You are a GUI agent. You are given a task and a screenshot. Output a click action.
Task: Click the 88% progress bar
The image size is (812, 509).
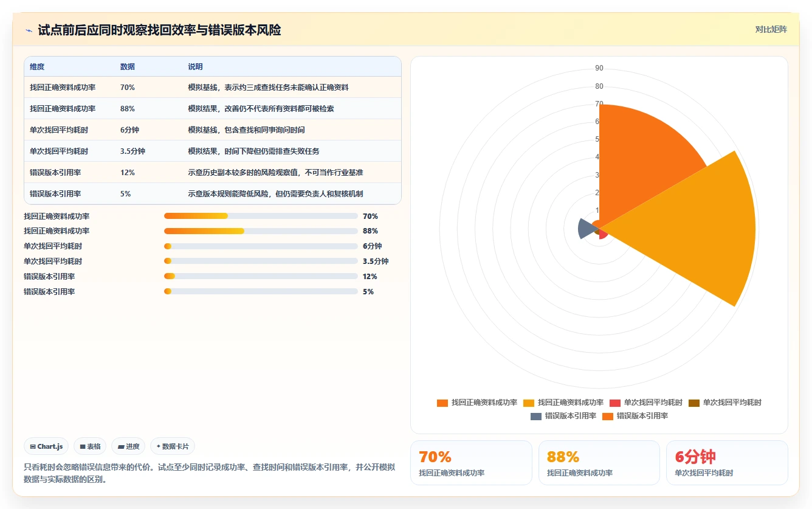pyautogui.click(x=261, y=231)
